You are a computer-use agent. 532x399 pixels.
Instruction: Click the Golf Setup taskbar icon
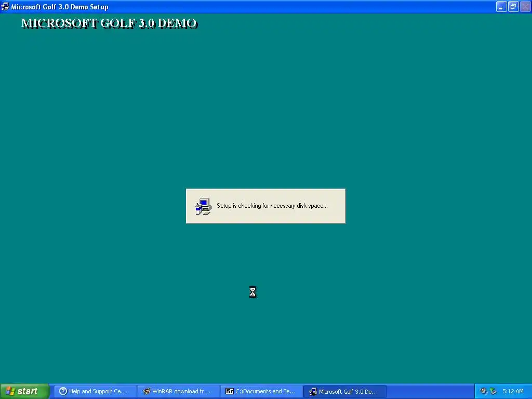313,392
